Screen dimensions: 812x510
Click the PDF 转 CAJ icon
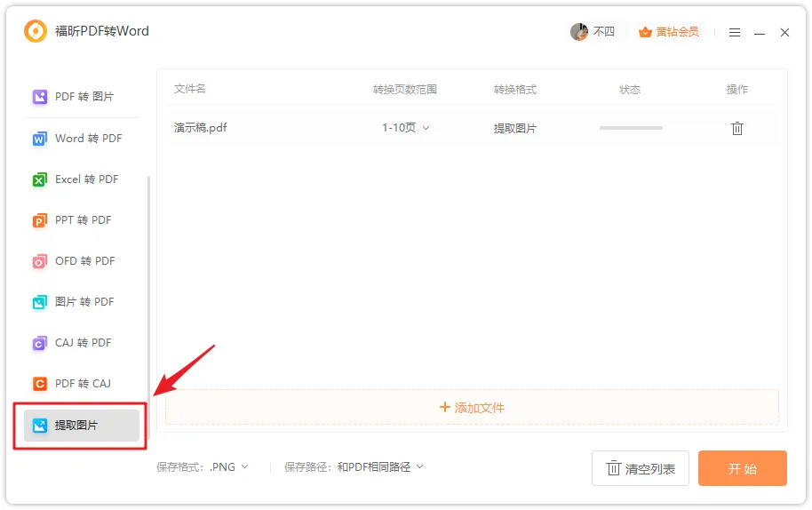(x=40, y=384)
